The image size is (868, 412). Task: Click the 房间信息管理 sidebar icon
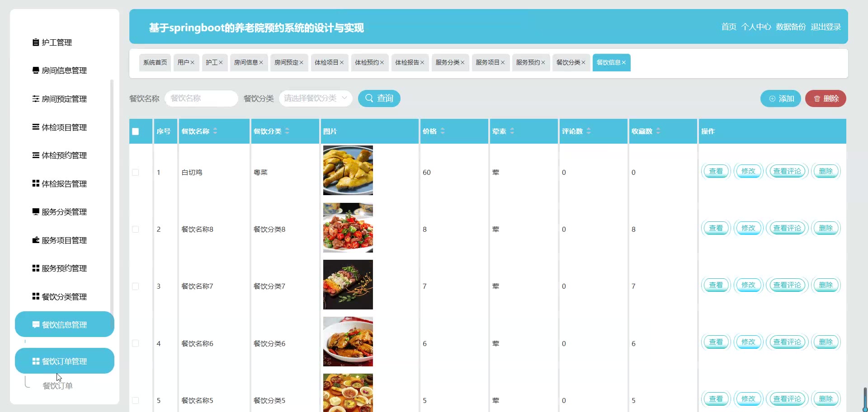[x=36, y=70]
